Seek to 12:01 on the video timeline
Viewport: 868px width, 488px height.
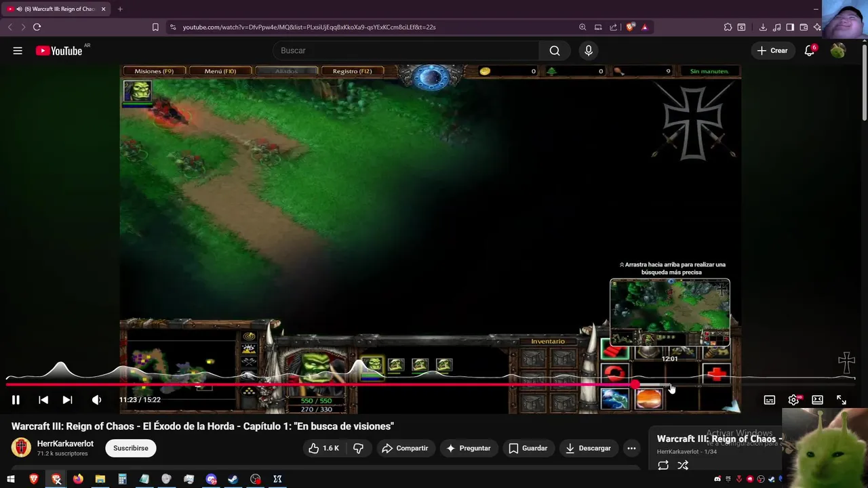[x=671, y=384]
